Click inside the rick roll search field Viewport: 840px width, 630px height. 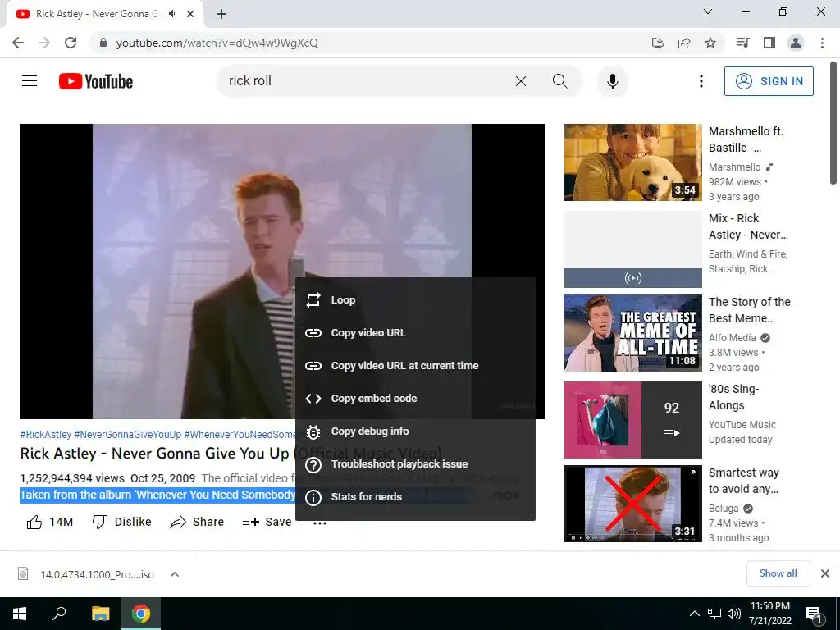coord(364,81)
